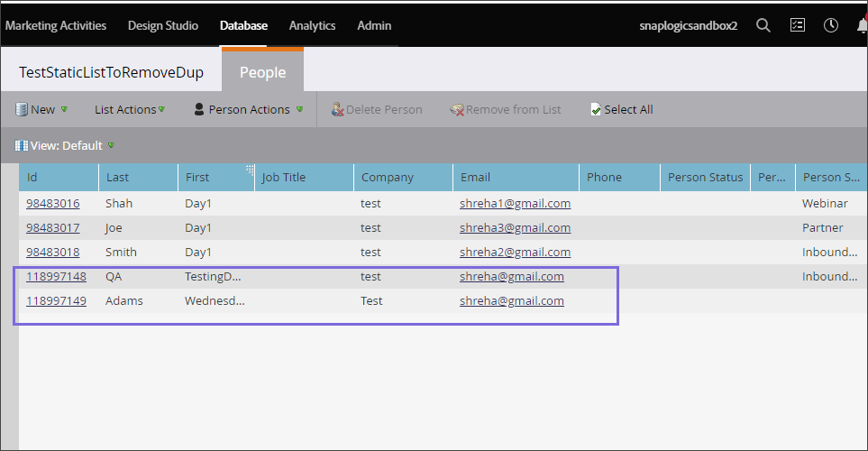Image resolution: width=868 pixels, height=451 pixels.
Task: Select the Webinar source cell
Action: (825, 203)
